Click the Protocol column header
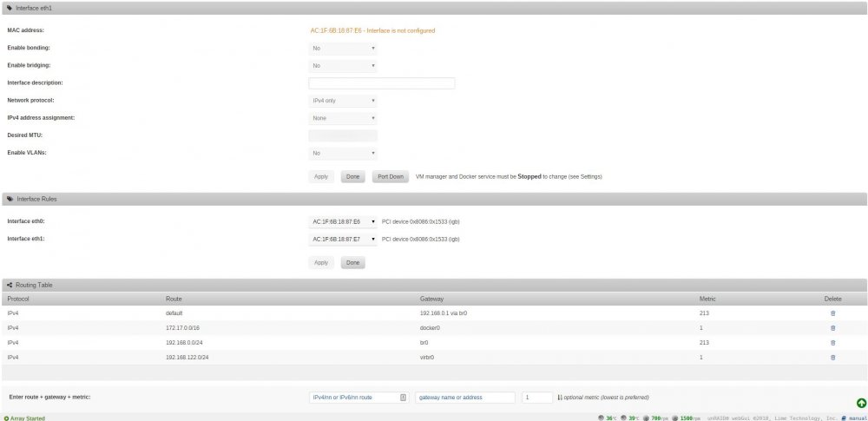 click(x=17, y=299)
